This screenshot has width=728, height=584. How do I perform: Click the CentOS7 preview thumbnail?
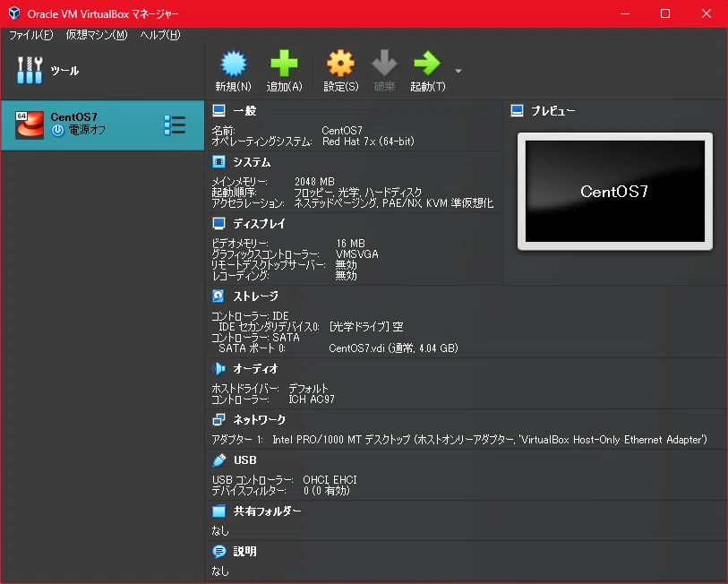pyautogui.click(x=614, y=192)
